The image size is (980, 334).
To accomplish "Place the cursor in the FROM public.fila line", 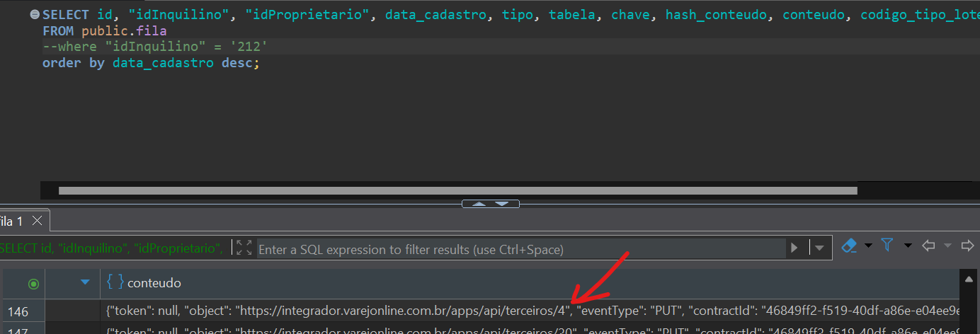I will (x=104, y=30).
